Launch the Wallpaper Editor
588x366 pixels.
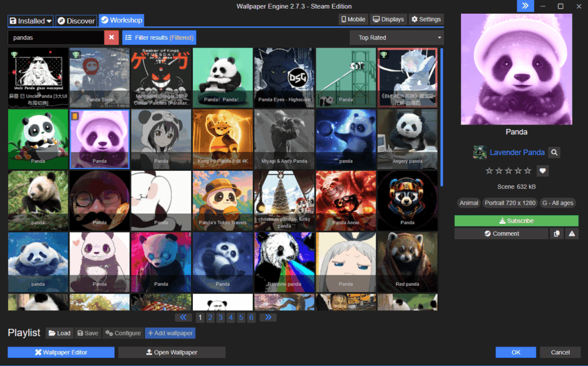pyautogui.click(x=61, y=352)
